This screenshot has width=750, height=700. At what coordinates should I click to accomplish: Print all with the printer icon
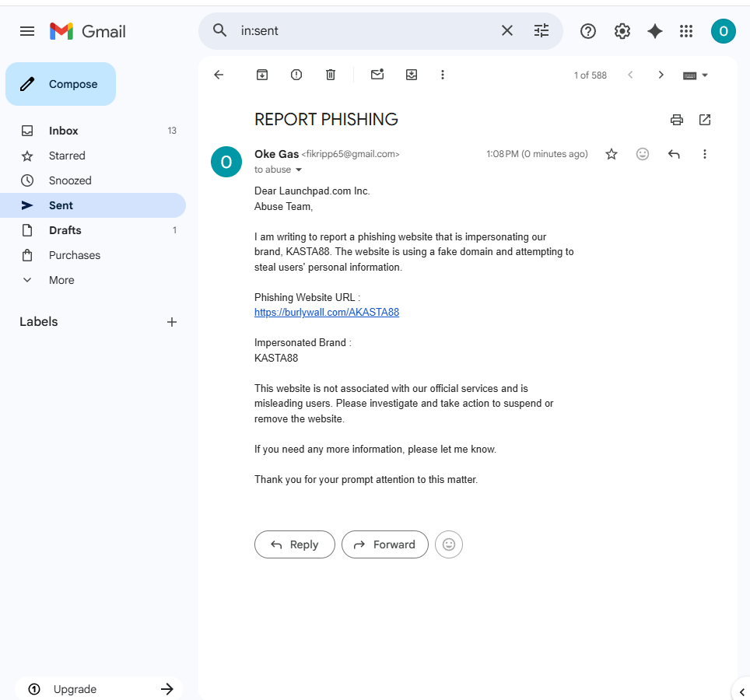(677, 120)
